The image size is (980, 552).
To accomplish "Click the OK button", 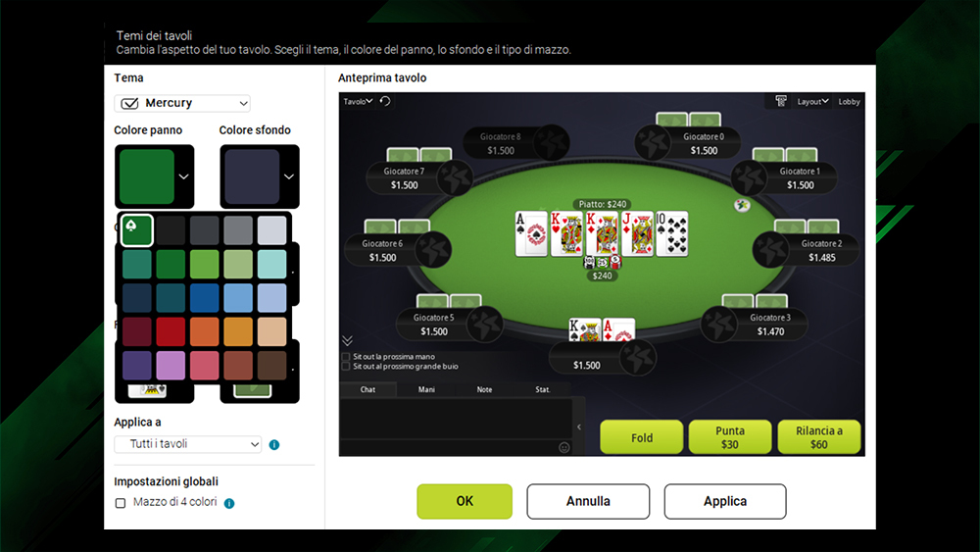I will 465,501.
